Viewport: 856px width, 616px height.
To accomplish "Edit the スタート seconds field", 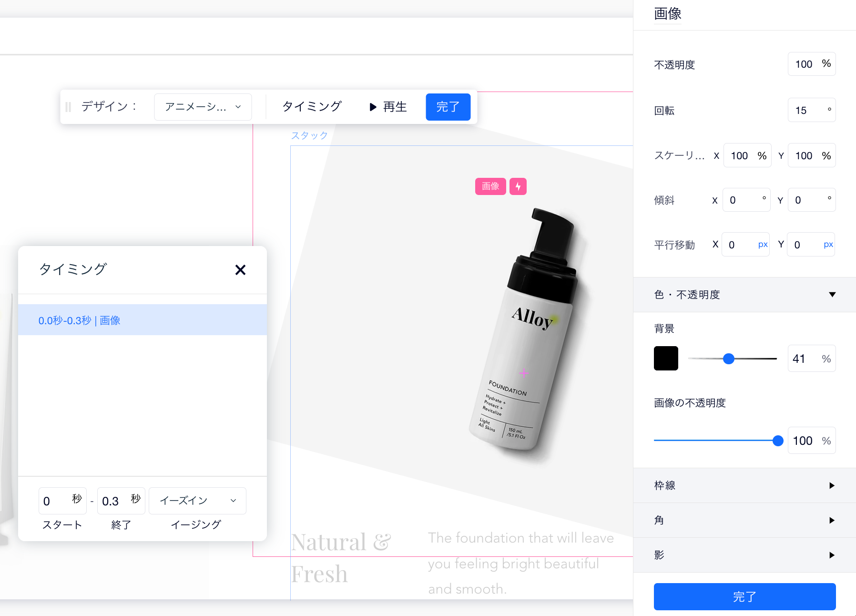I will click(62, 501).
